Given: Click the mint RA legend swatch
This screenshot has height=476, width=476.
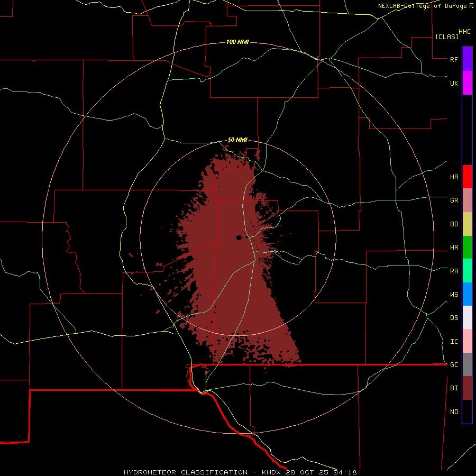Looking at the screenshot, I should (x=467, y=271).
